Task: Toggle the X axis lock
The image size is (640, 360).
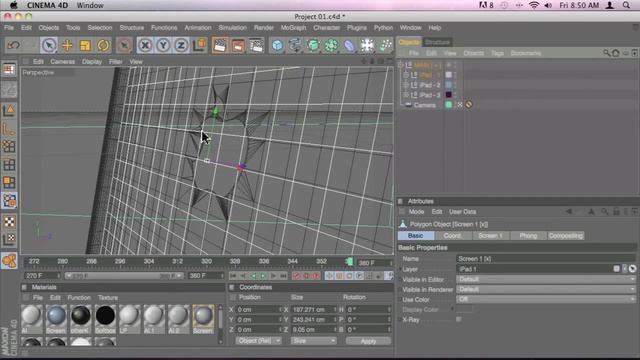Action: [145, 45]
